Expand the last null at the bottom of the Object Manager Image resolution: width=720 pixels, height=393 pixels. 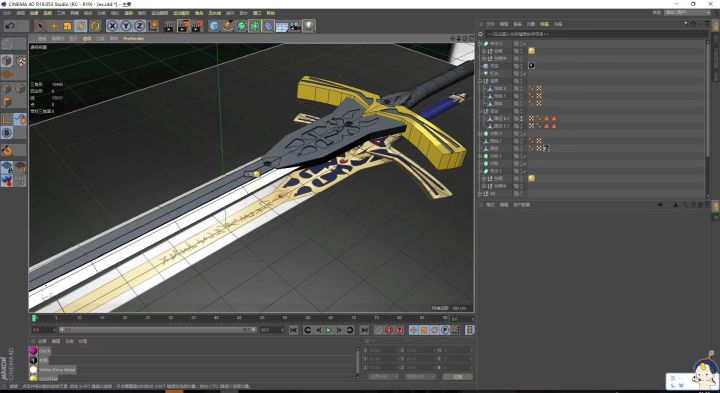[480, 194]
